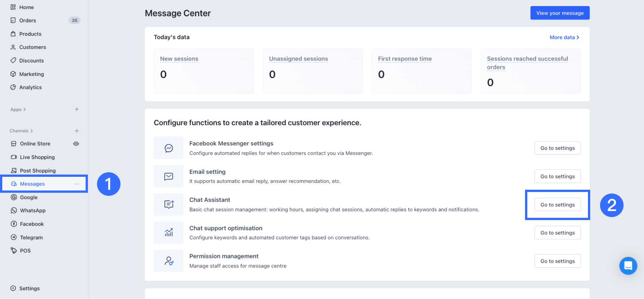
Task: Expand the Channels section chevron
Action: coord(31,131)
